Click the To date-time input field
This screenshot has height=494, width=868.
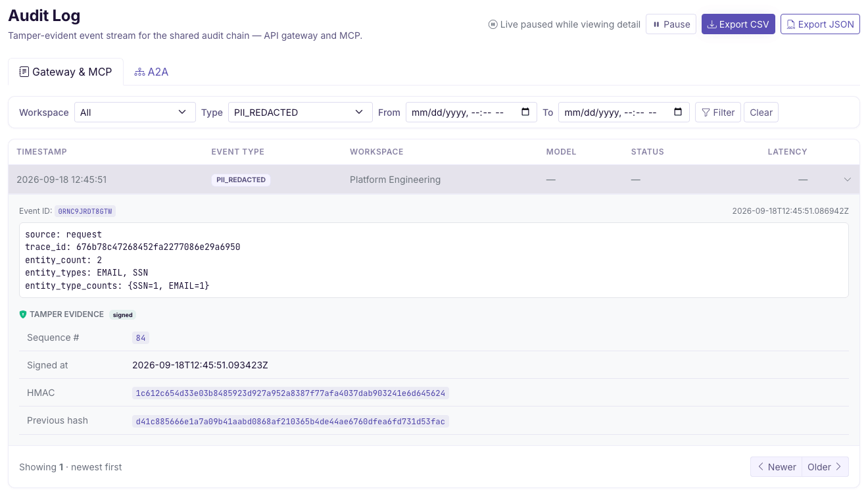623,112
